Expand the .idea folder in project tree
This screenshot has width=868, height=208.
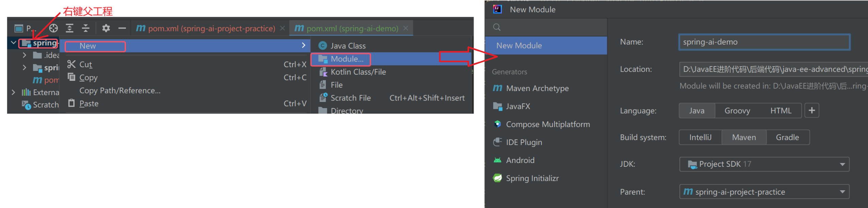tap(25, 55)
